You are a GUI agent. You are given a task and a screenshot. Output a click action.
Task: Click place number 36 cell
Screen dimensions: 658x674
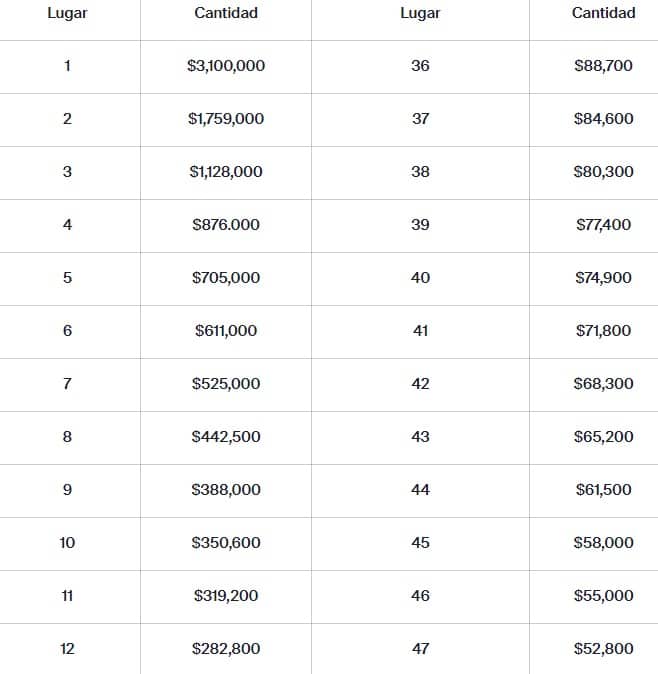point(420,66)
